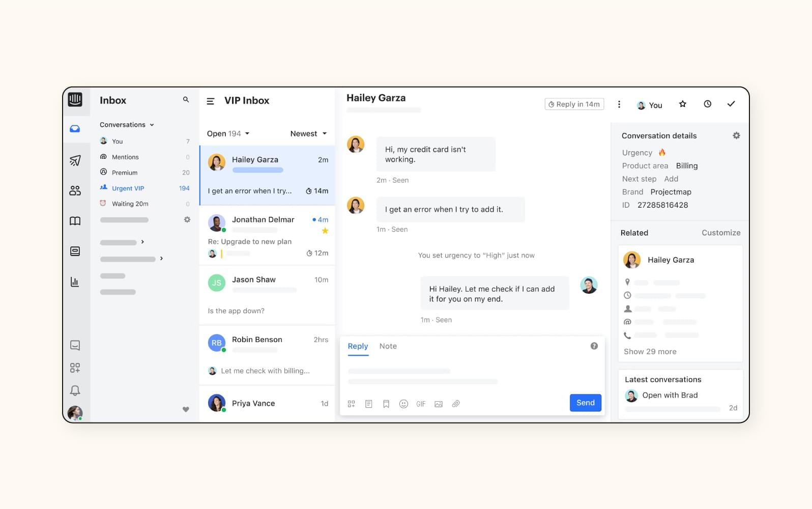Open the Articles book icon

point(75,221)
